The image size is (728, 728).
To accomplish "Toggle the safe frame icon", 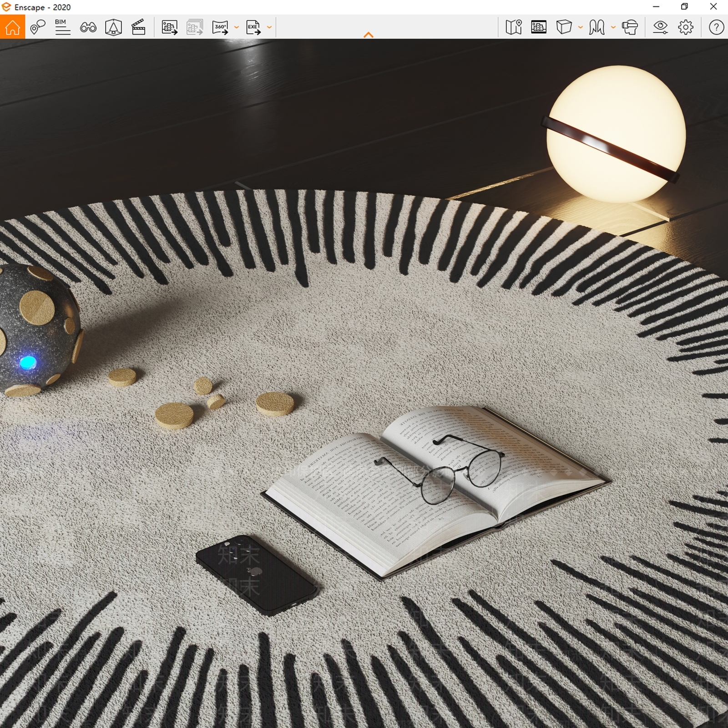I will coord(539,27).
